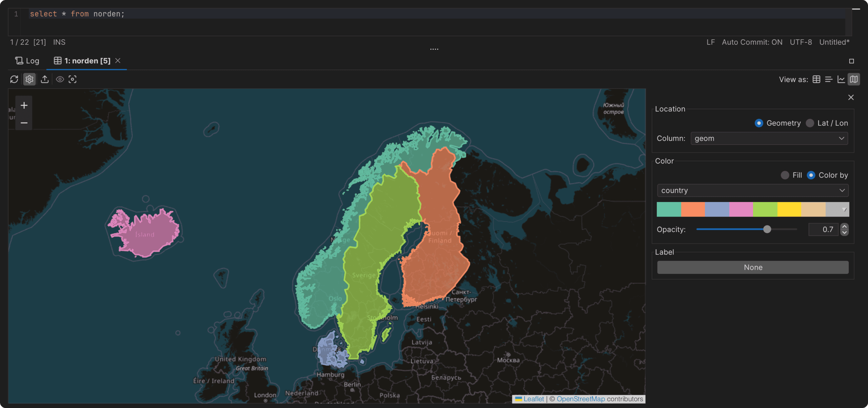Maximize the results panel square icon
868x408 pixels.
point(851,61)
